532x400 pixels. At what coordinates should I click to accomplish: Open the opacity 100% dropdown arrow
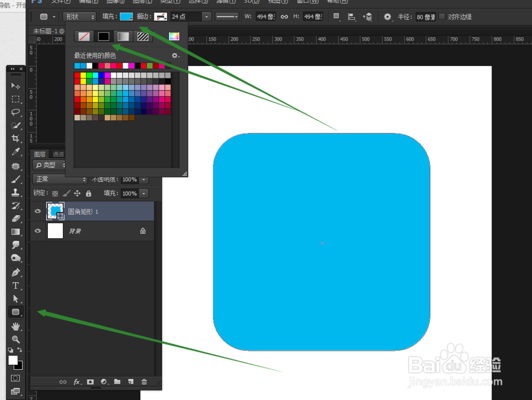[144, 179]
